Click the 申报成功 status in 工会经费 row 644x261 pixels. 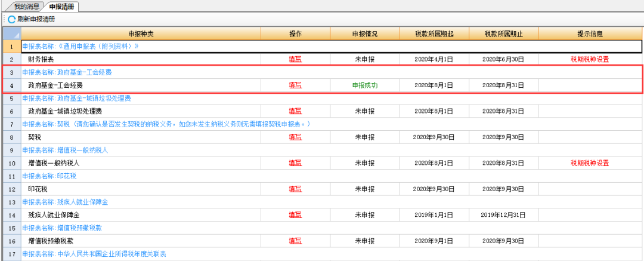(365, 85)
